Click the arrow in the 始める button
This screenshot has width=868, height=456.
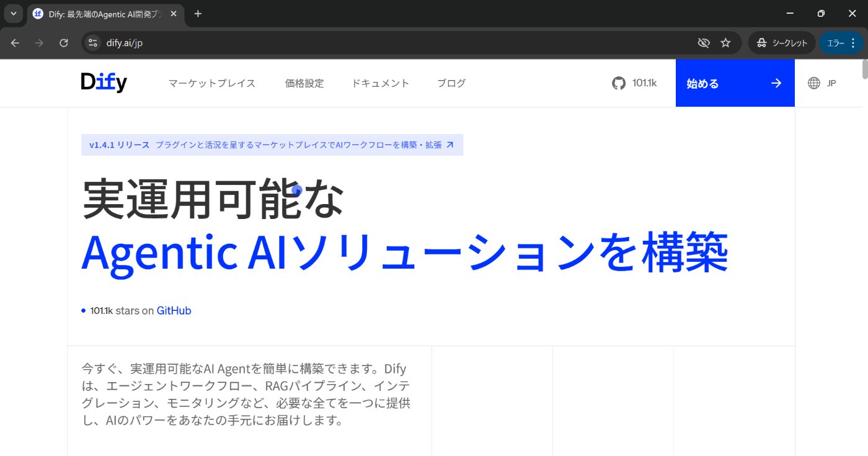click(x=776, y=83)
